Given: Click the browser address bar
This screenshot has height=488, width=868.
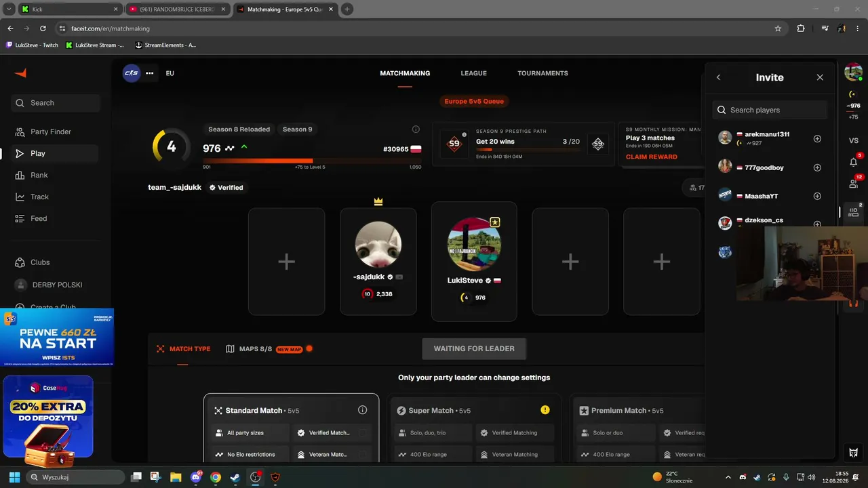Looking at the screenshot, I should pyautogui.click(x=414, y=28).
